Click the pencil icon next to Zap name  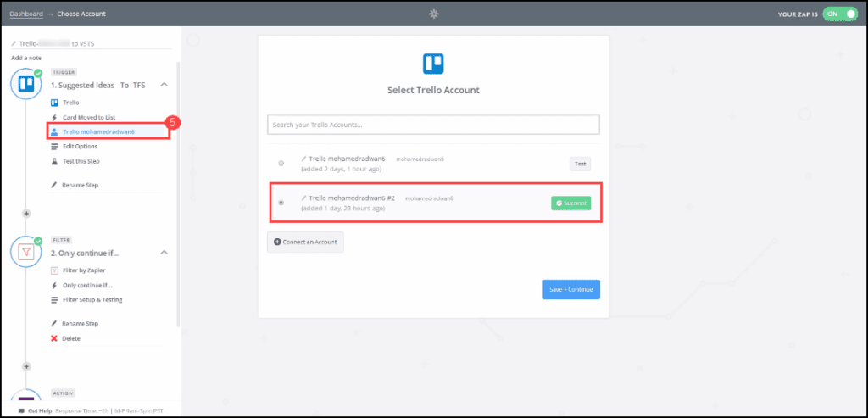point(14,43)
